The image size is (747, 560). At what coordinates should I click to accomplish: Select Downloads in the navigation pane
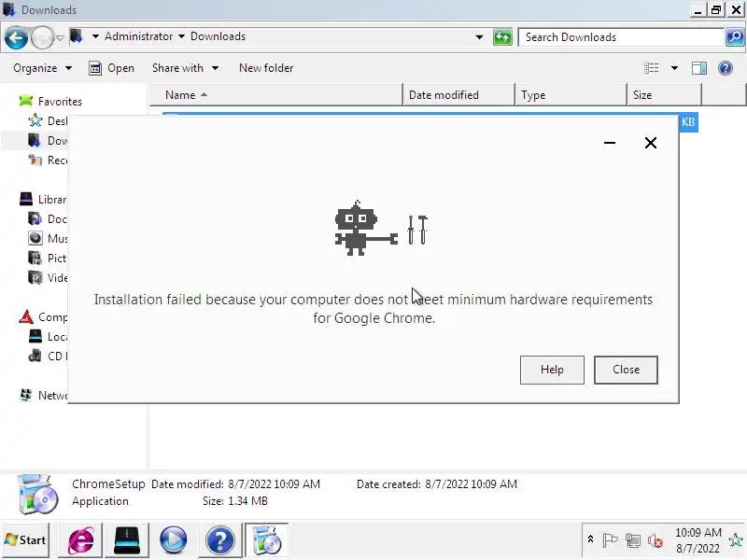point(48,141)
